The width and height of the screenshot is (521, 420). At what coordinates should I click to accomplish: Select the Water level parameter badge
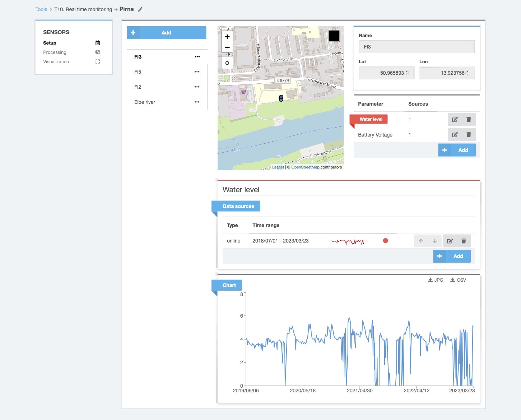[370, 119]
